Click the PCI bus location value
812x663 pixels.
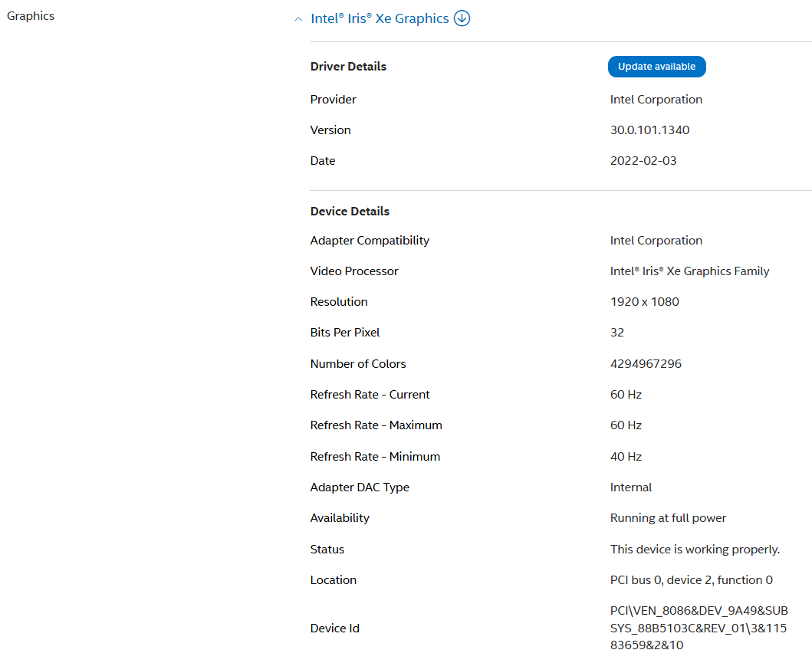point(691,580)
